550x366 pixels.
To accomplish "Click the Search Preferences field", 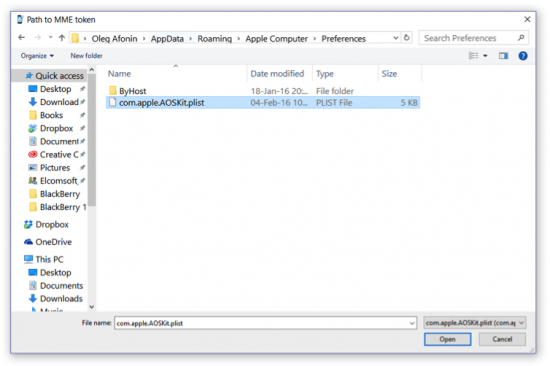I will tap(473, 38).
